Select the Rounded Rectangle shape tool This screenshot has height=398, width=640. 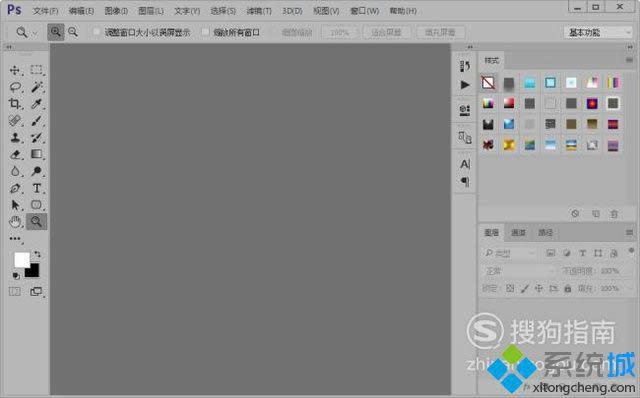pos(37,205)
